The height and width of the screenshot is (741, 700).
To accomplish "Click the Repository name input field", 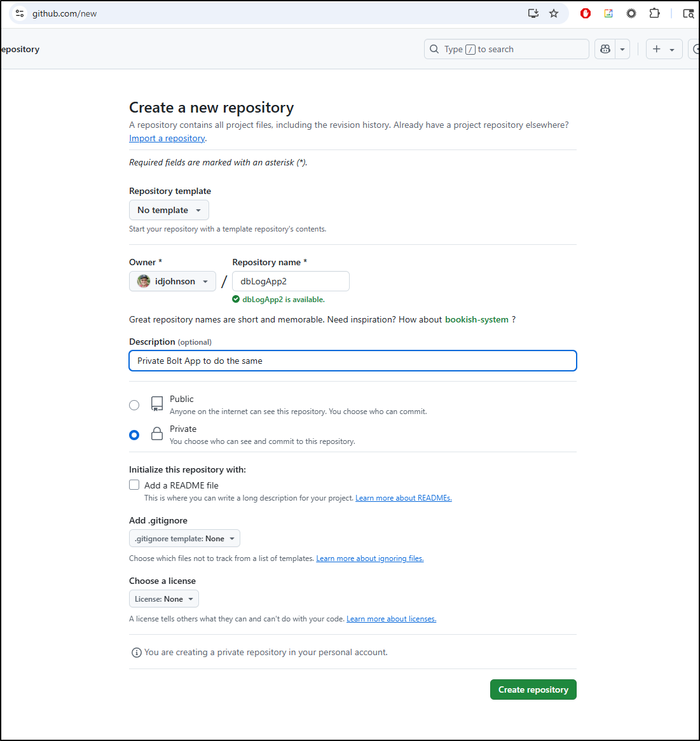I will point(291,281).
